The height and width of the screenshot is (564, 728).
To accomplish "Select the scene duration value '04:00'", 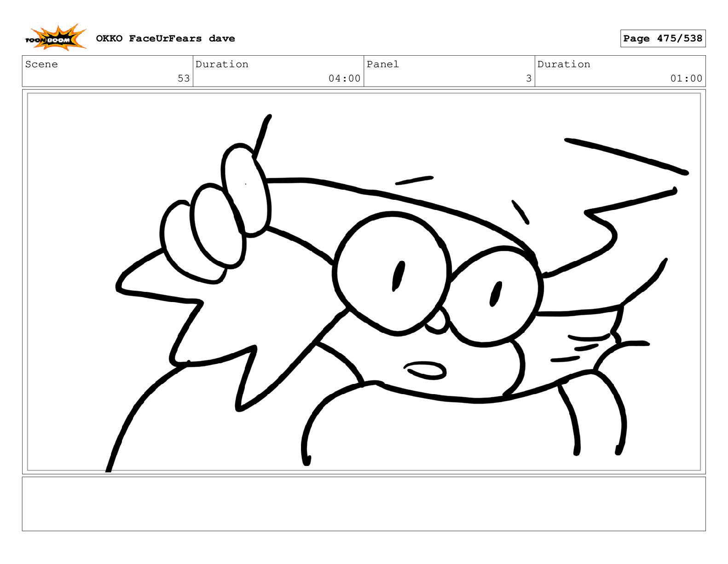I will point(344,79).
